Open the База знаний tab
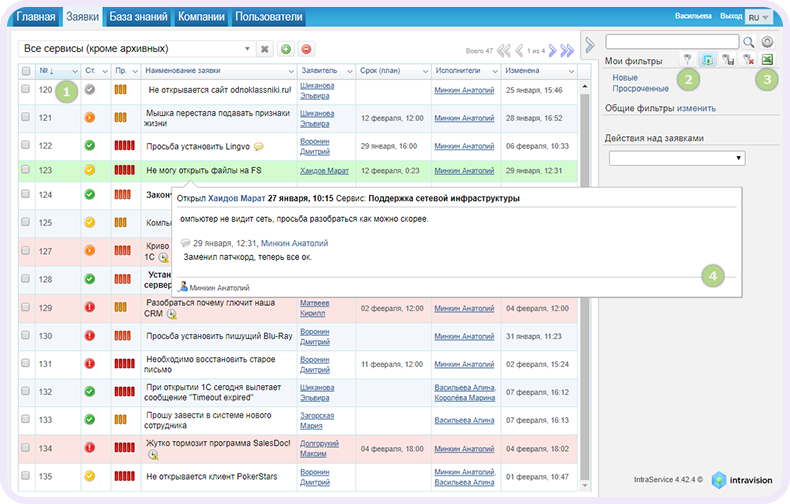 [138, 17]
